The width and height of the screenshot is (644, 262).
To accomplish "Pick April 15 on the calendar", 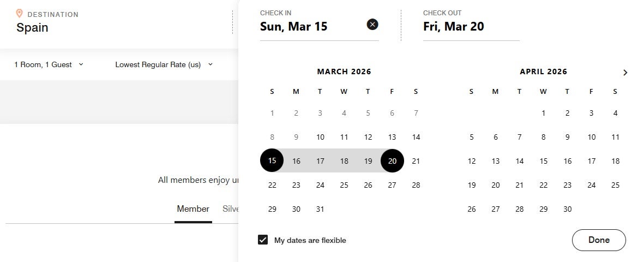I will (543, 161).
